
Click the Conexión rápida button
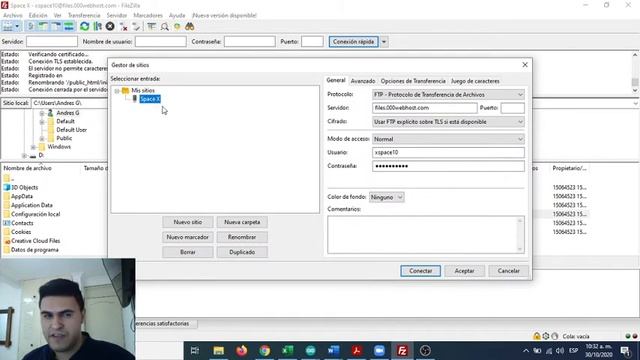(353, 42)
